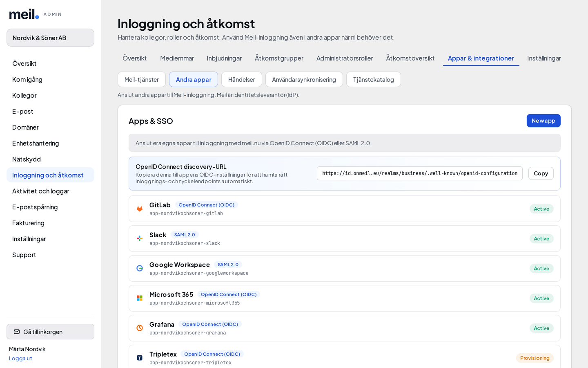The height and width of the screenshot is (368, 588).
Task: Click the envelope icon beside Gå till inkorgen
Action: click(x=17, y=332)
